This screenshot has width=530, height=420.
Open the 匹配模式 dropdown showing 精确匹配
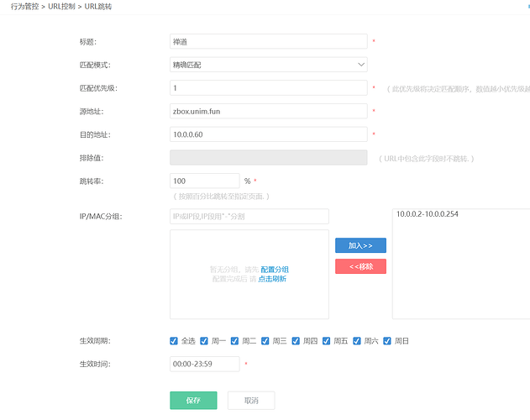(x=269, y=65)
